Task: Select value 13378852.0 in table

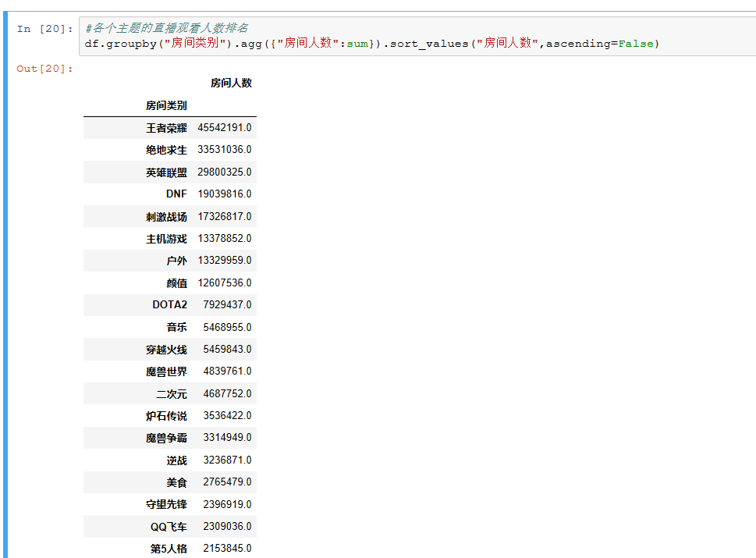Action: click(x=225, y=238)
